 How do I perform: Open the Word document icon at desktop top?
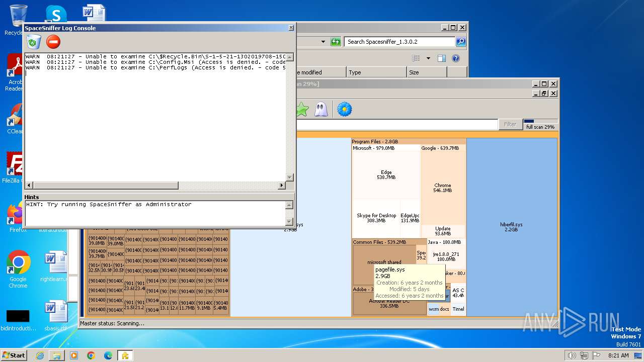pyautogui.click(x=94, y=13)
